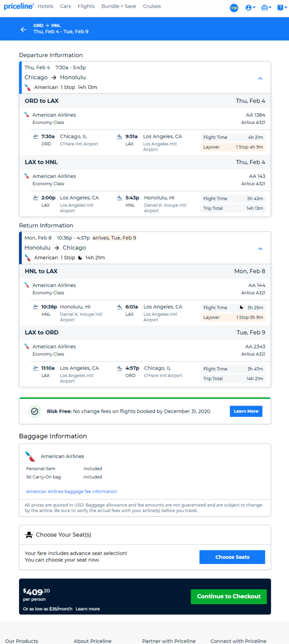This screenshot has height=644, width=289.
Task: Click American Airlines logo in departure summary
Action: (28, 87)
